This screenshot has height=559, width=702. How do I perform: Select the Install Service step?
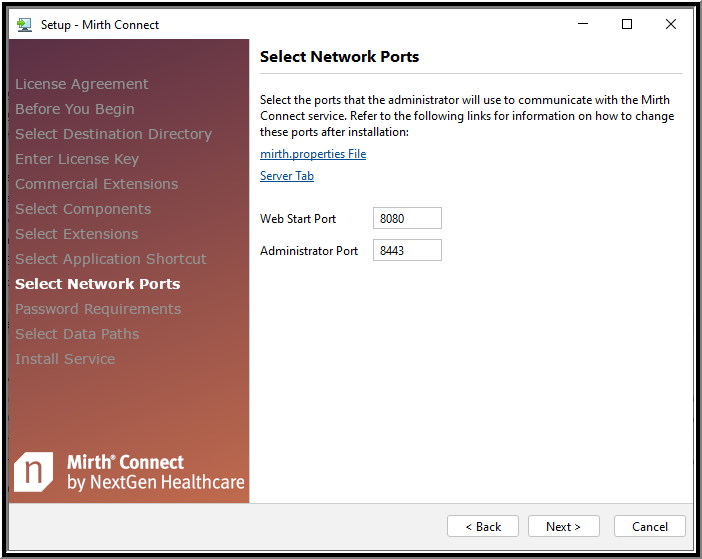pos(65,359)
